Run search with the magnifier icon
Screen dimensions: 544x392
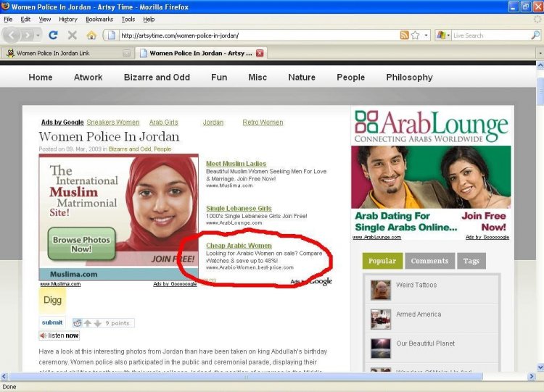[x=536, y=35]
